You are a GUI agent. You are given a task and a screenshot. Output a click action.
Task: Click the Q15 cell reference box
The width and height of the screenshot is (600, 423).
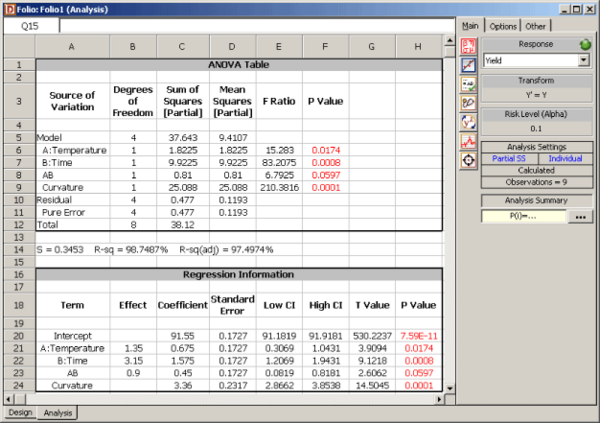click(30, 26)
